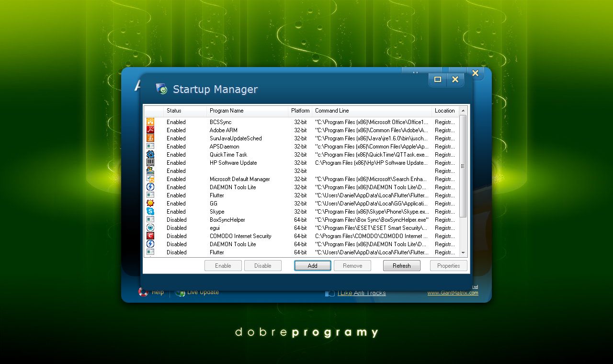Click the list scrollbar down arrow
613x364 pixels.
click(463, 252)
